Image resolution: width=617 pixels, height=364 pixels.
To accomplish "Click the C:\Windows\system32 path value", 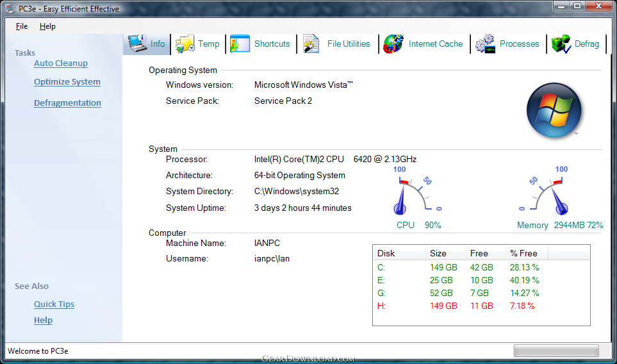I will [x=296, y=191].
